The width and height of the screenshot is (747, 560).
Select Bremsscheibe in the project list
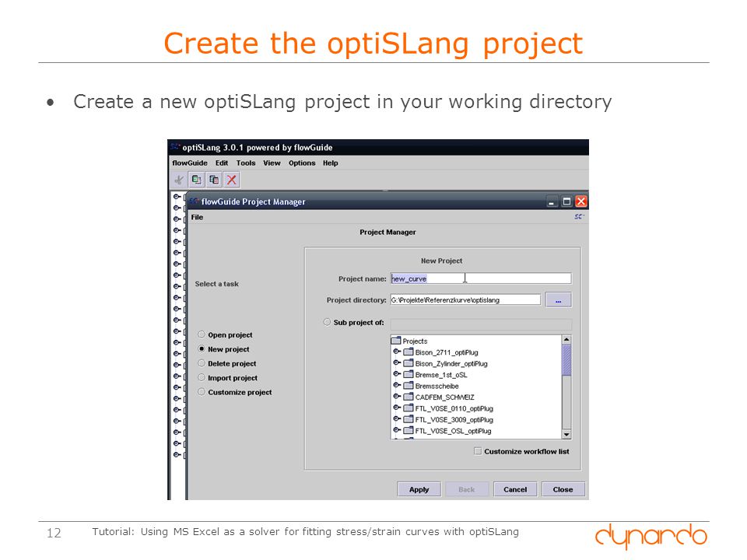[x=437, y=386]
